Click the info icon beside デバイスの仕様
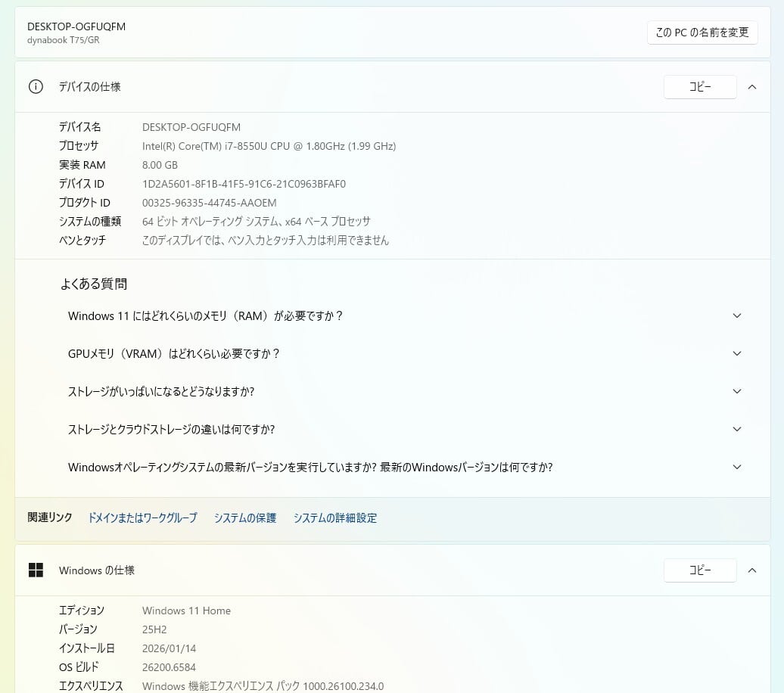This screenshot has width=784, height=693. pos(36,87)
